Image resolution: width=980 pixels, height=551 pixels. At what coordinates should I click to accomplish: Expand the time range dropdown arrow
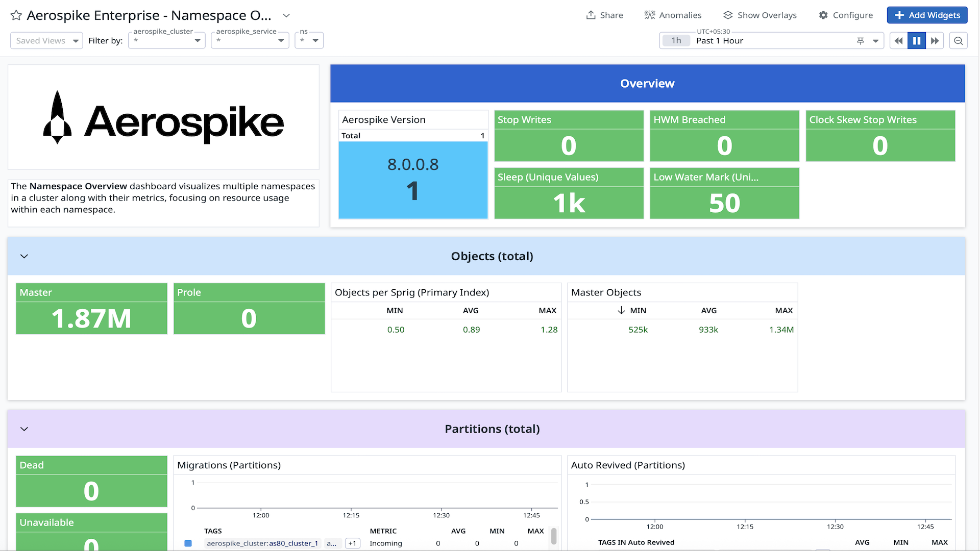pyautogui.click(x=876, y=41)
